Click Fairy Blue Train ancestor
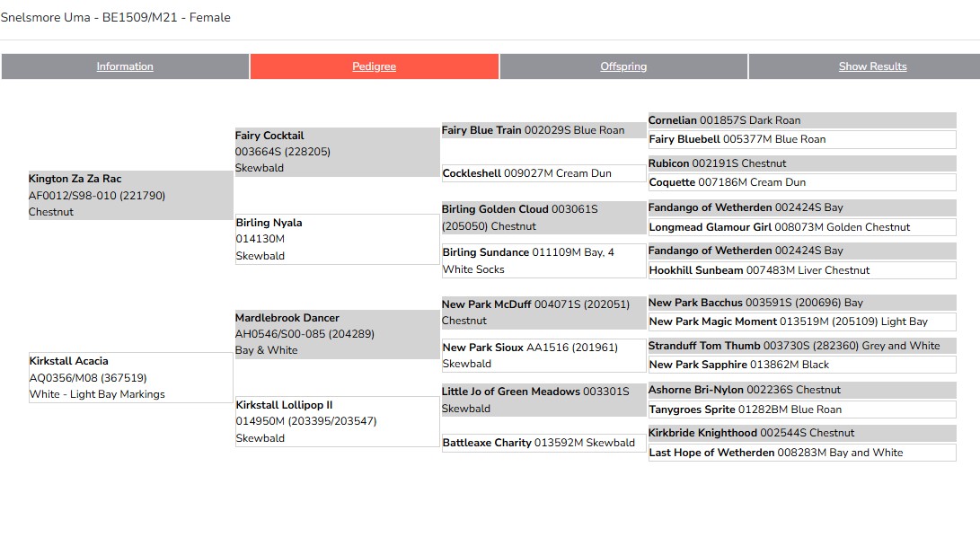Image resolution: width=980 pixels, height=546 pixels. pyautogui.click(x=481, y=130)
